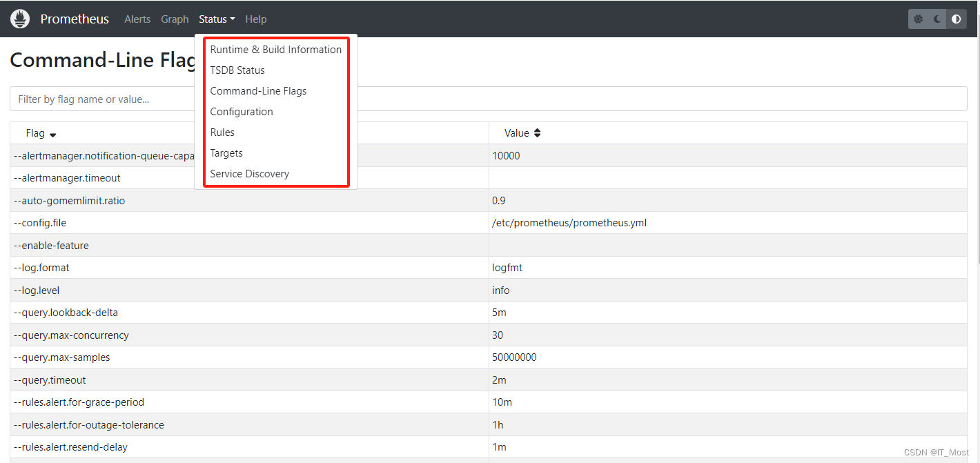Click the 1h value
The image size is (980, 463).
[x=498, y=425]
